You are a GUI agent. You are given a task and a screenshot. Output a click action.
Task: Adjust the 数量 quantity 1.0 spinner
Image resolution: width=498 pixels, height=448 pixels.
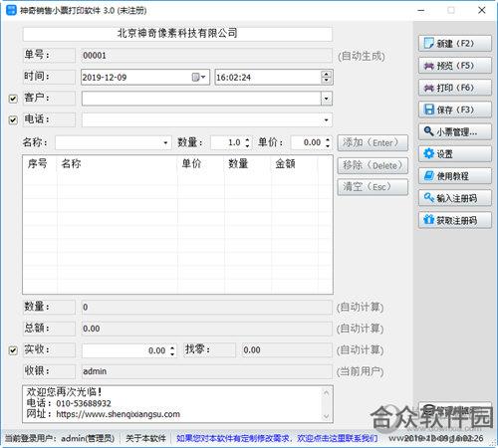pyautogui.click(x=247, y=143)
